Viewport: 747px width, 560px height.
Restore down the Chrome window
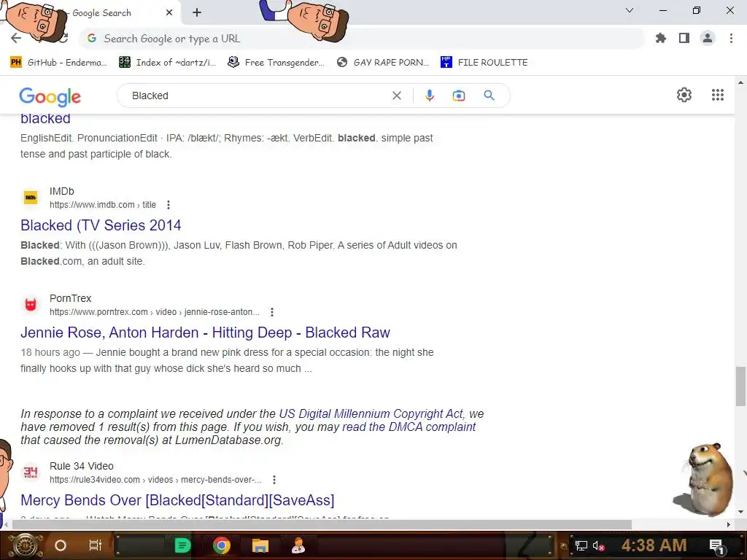[697, 10]
